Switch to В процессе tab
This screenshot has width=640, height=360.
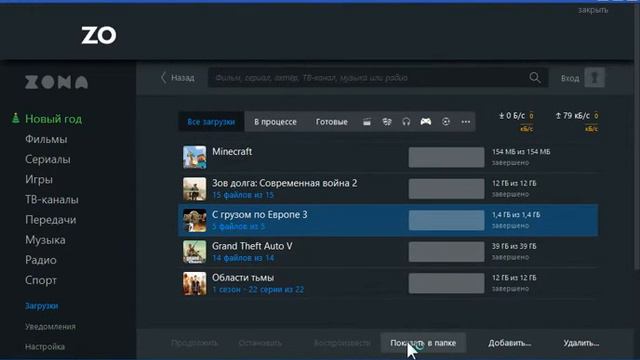(275, 122)
